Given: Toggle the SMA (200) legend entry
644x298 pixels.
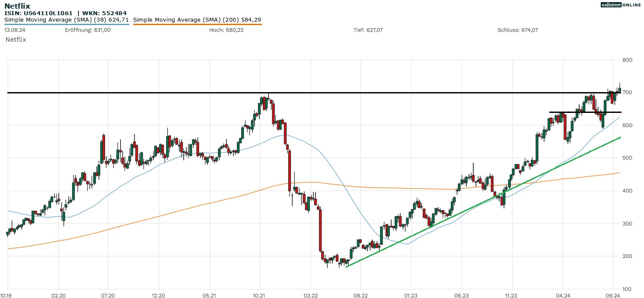Looking at the screenshot, I should click(x=197, y=20).
